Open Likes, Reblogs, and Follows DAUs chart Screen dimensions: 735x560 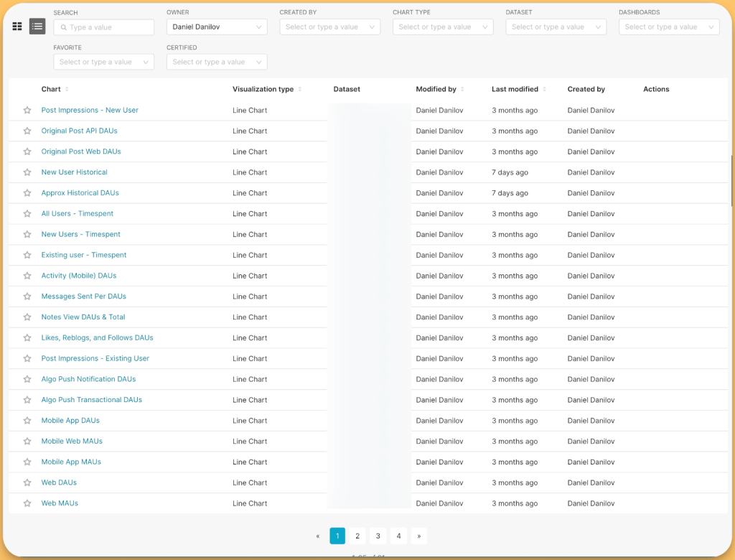point(97,338)
